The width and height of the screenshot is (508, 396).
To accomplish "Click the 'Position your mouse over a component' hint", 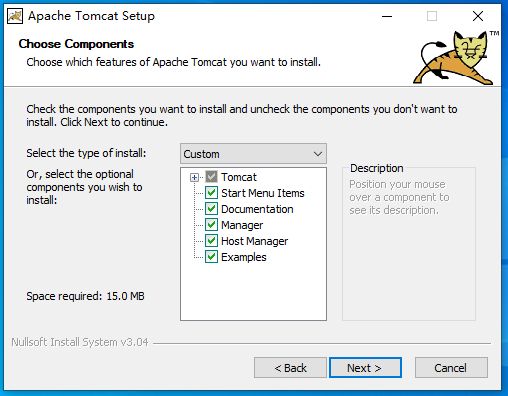I will 399,197.
